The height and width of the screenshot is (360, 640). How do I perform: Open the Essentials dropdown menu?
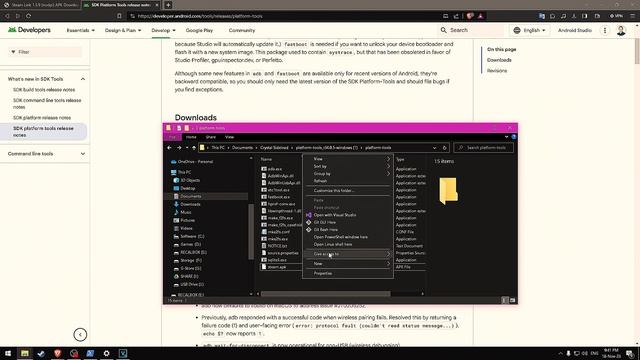click(x=80, y=30)
